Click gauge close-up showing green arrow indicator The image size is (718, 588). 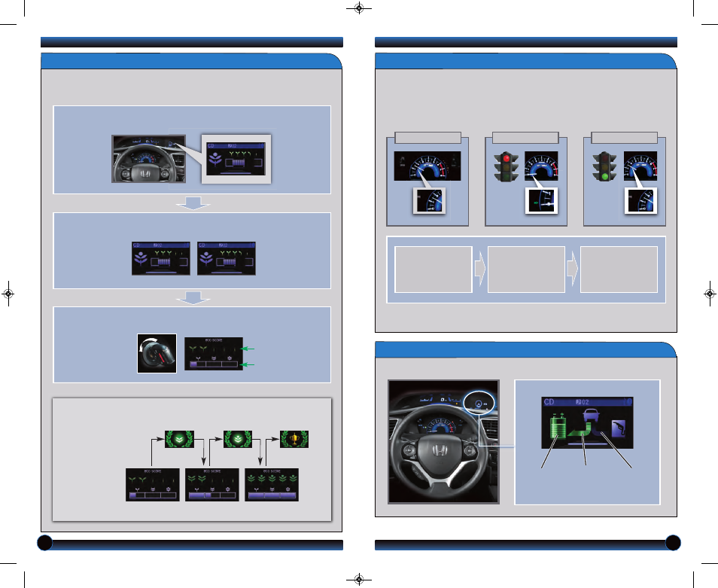pyautogui.click(x=541, y=200)
